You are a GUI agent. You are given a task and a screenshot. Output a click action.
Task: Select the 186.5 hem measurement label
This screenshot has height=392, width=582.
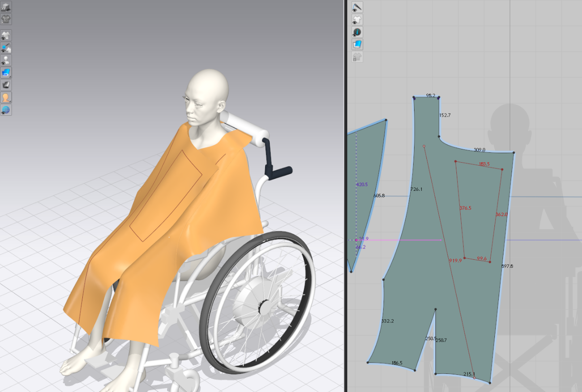tap(396, 363)
